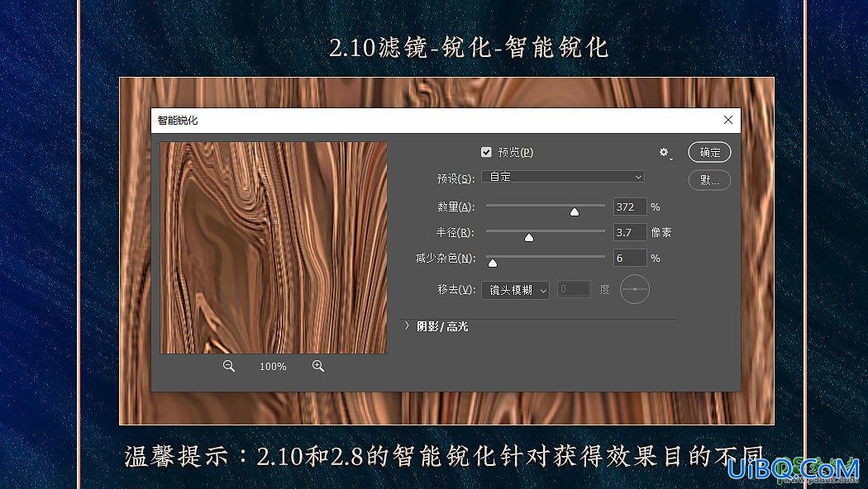The width and height of the screenshot is (868, 489).
Task: Click the 智能锐化 dialog title
Action: click(x=177, y=120)
